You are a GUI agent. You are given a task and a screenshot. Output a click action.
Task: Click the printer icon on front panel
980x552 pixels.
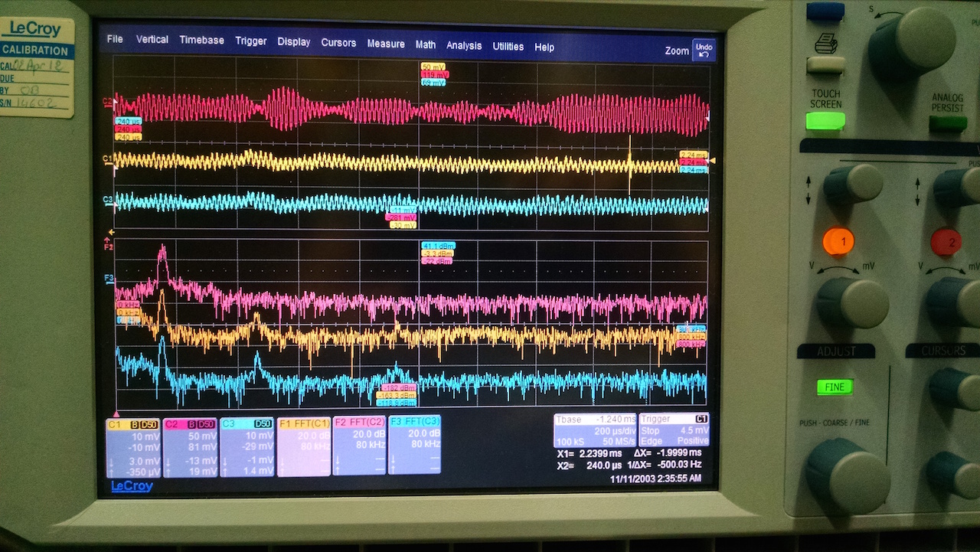pos(825,44)
